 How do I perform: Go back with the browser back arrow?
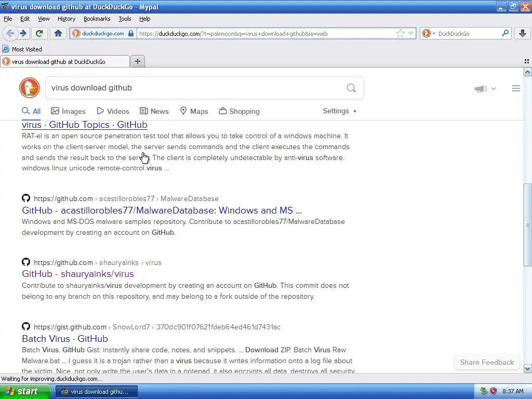[10, 33]
